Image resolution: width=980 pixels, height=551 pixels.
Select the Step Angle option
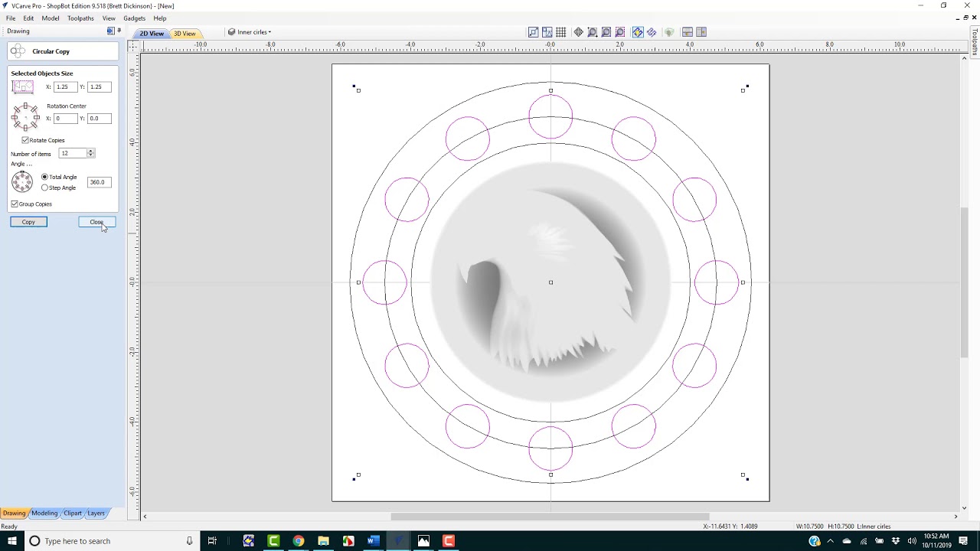pos(44,187)
